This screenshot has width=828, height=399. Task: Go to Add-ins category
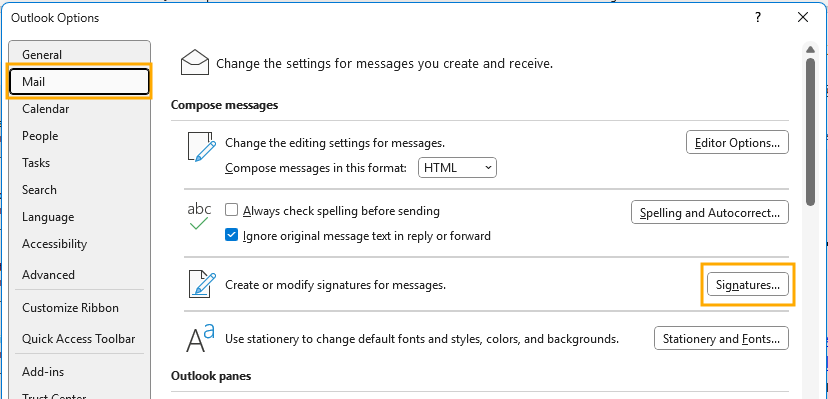79,372
